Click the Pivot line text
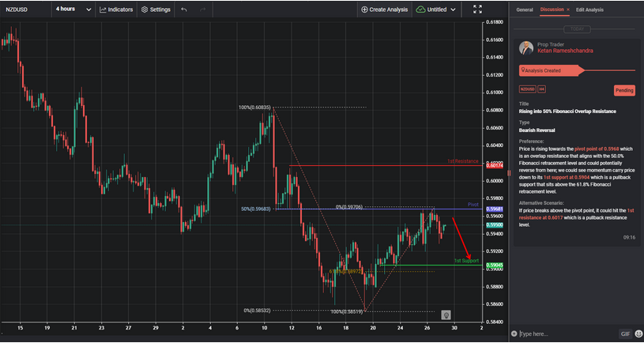Screen dimensions: 644x343 473,205
